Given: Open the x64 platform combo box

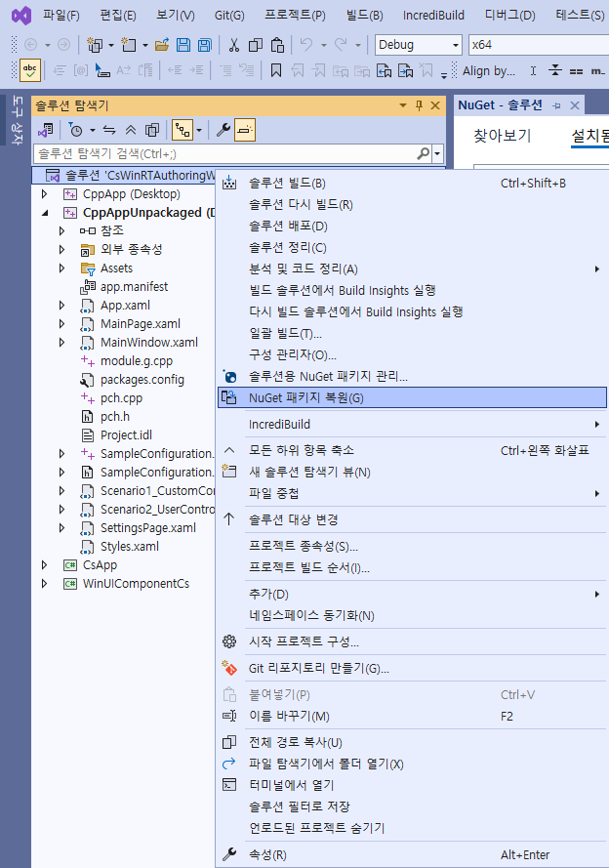Looking at the screenshot, I should 539,45.
